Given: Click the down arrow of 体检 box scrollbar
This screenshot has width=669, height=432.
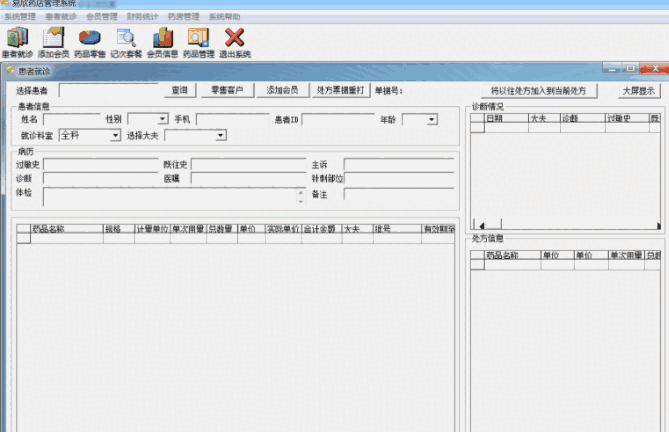Looking at the screenshot, I should coord(301,201).
